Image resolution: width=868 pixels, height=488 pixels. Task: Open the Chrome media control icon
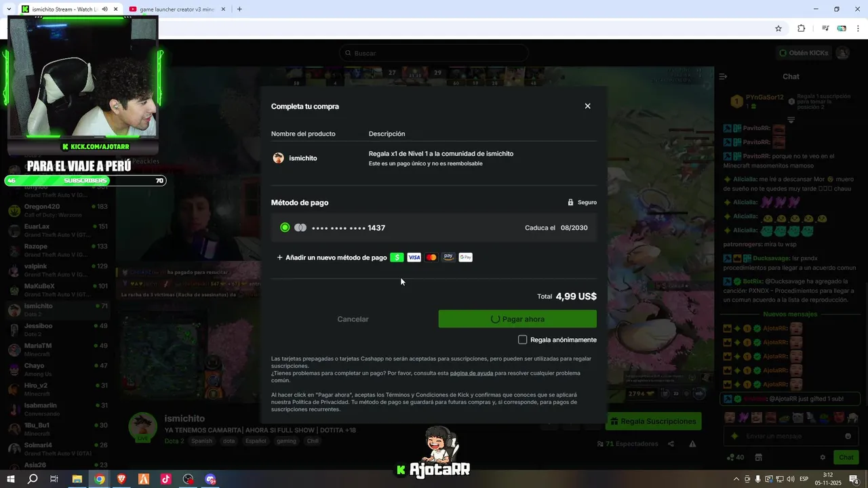pos(825,28)
